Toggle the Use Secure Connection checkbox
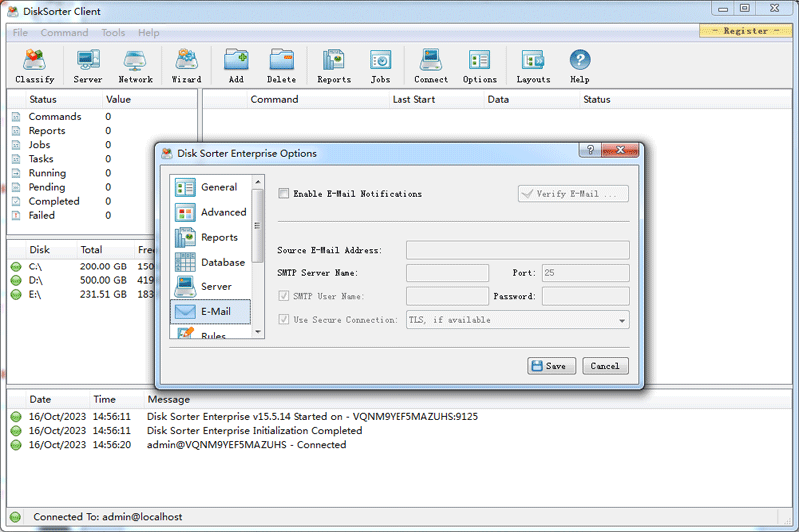The width and height of the screenshot is (799, 532). click(x=284, y=319)
